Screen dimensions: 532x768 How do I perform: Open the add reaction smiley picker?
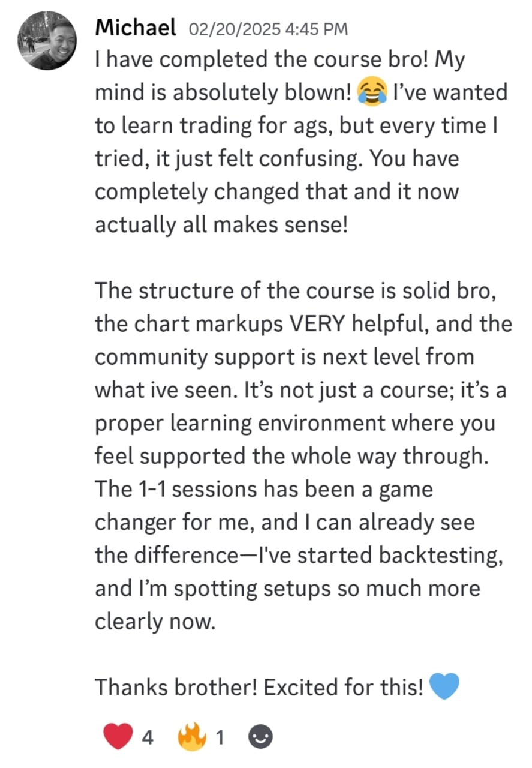point(260,736)
